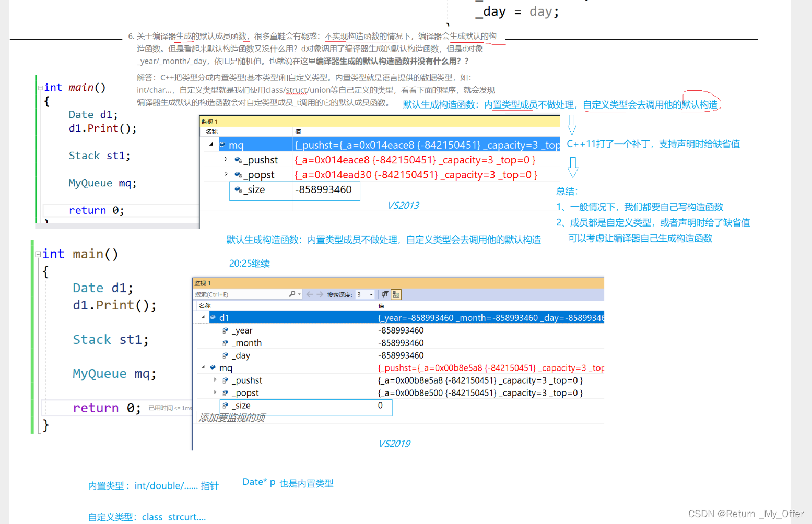Click the _popst field icon in VS2019 watch
The height and width of the screenshot is (524, 812).
tap(225, 393)
